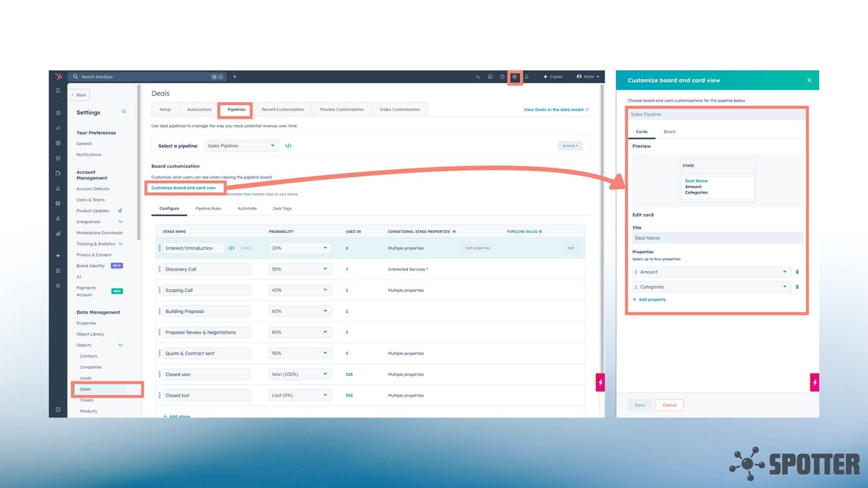Click the external link icon beside Product Updates
The image size is (868, 488).
tap(120, 211)
